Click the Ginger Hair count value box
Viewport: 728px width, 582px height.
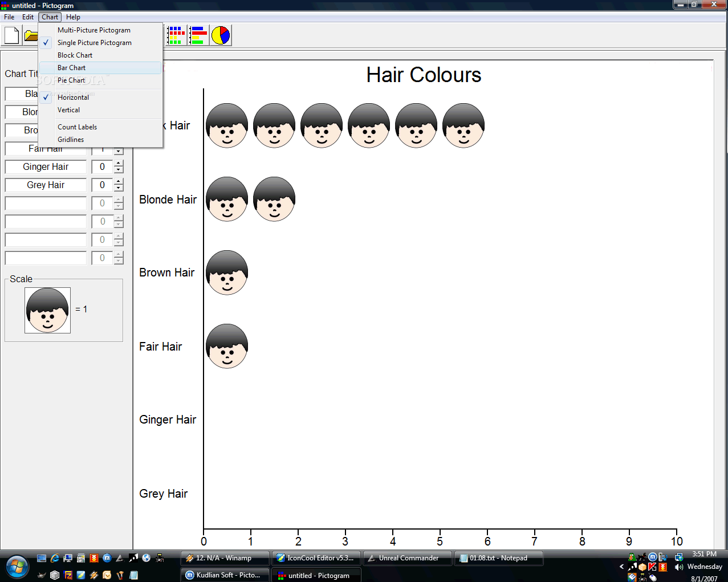tap(103, 167)
